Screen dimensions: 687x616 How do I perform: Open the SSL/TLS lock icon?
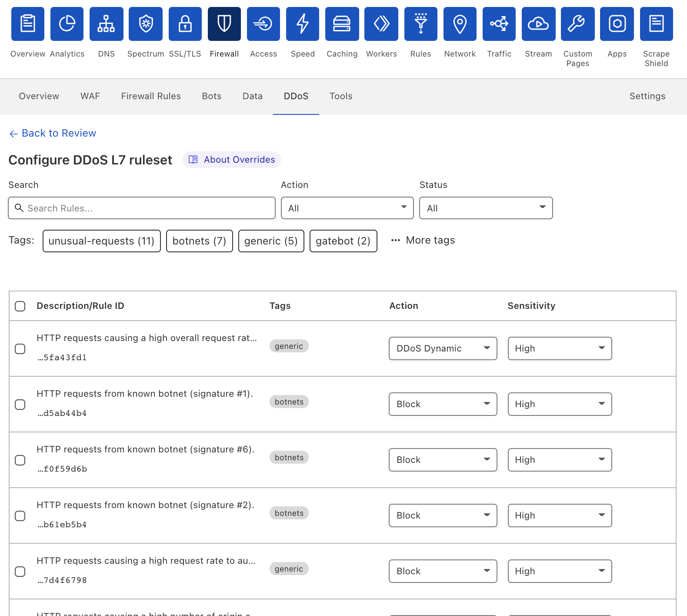[x=185, y=24]
